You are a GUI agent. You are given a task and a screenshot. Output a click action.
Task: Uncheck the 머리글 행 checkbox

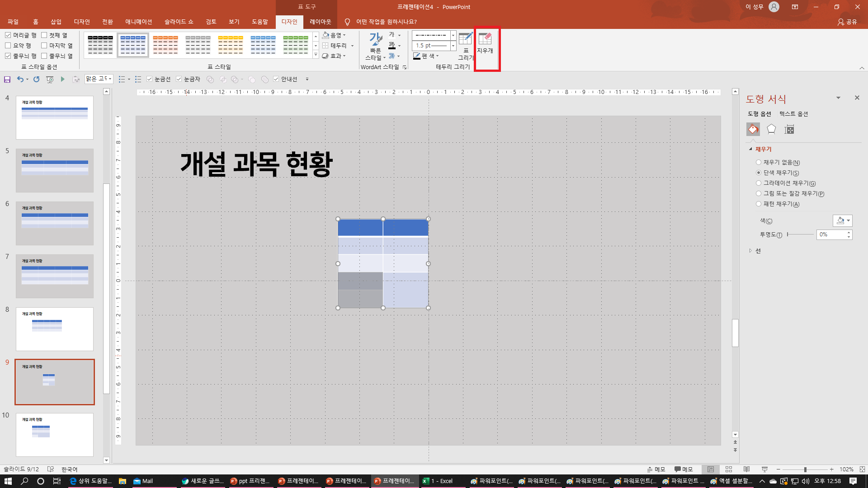coord(8,35)
